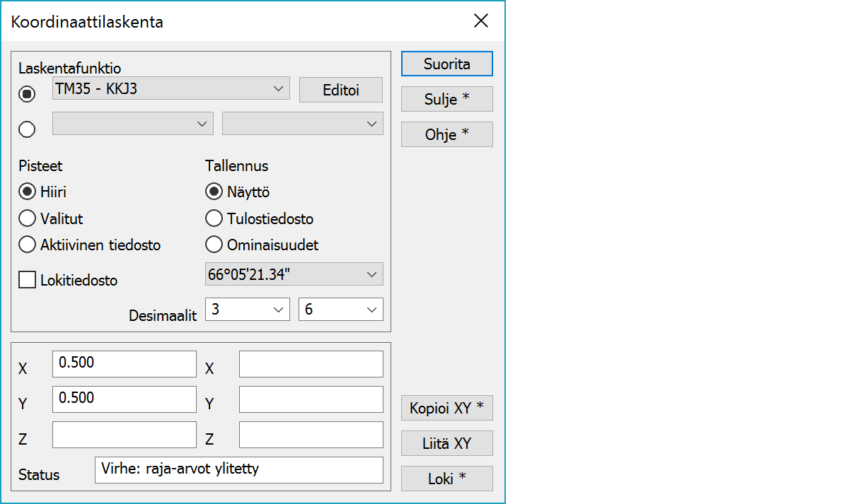Choose the Aktiivinen tiedosto option
This screenshot has height=504, width=849.
coord(28,245)
